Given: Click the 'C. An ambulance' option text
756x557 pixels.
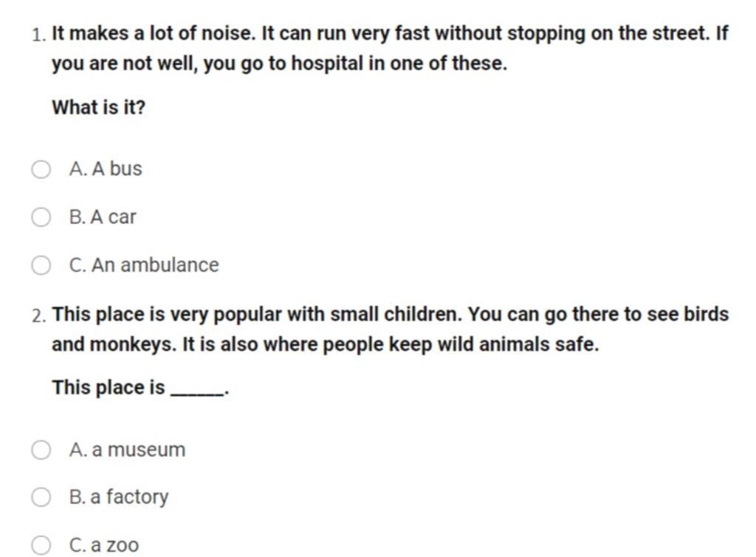Looking at the screenshot, I should (x=144, y=265).
